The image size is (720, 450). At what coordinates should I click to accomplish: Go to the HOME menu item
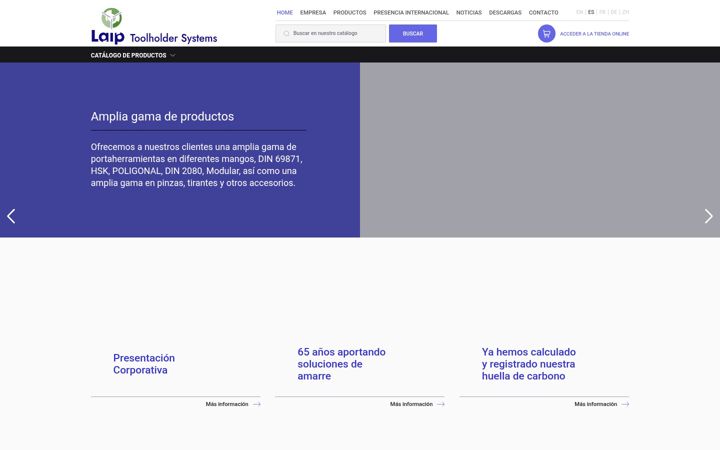click(x=285, y=12)
